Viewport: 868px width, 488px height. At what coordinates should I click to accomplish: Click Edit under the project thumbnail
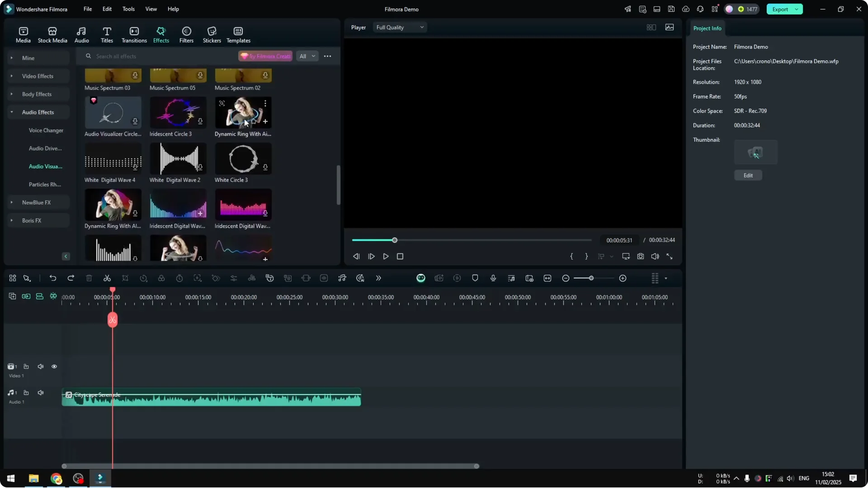[x=748, y=175]
